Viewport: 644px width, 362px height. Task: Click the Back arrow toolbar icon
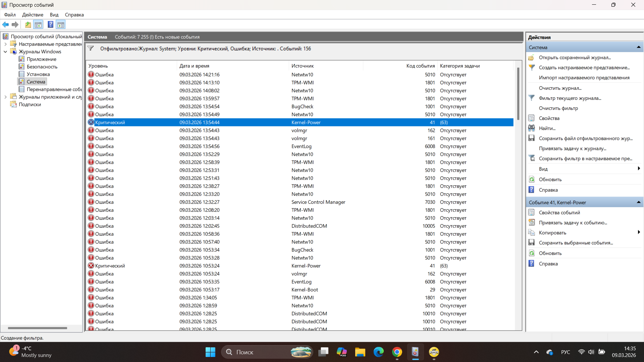[5, 24]
